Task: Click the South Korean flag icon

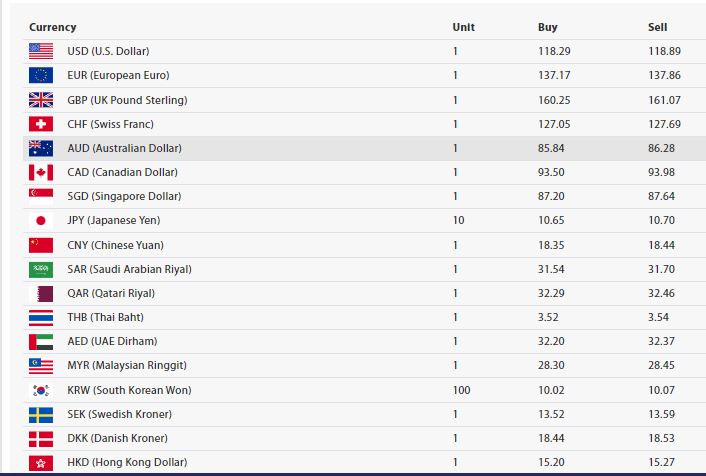Action: click(41, 390)
